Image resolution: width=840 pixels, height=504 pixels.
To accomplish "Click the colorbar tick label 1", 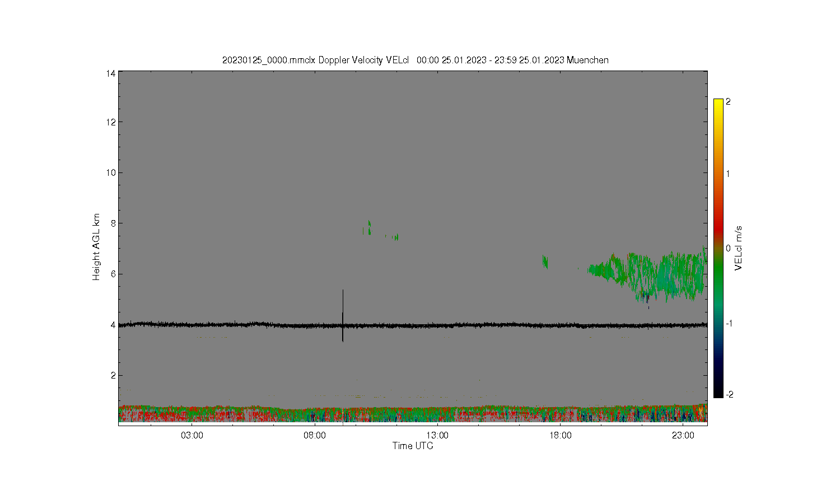I will (x=729, y=174).
